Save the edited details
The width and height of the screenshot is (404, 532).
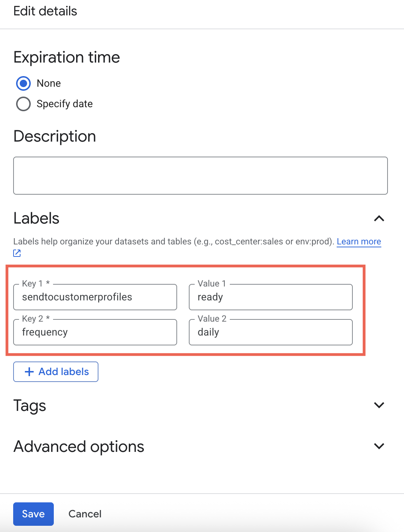[x=33, y=514]
